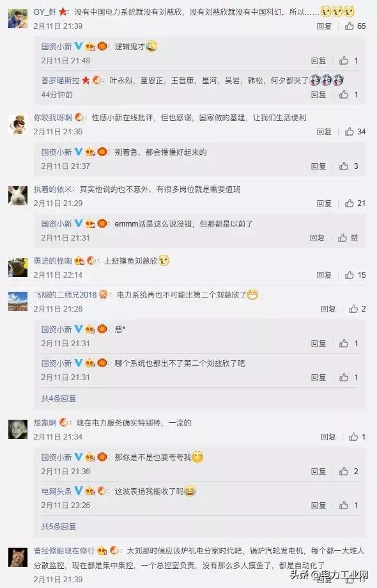Expand the 共5条回复 replies

click(x=59, y=526)
